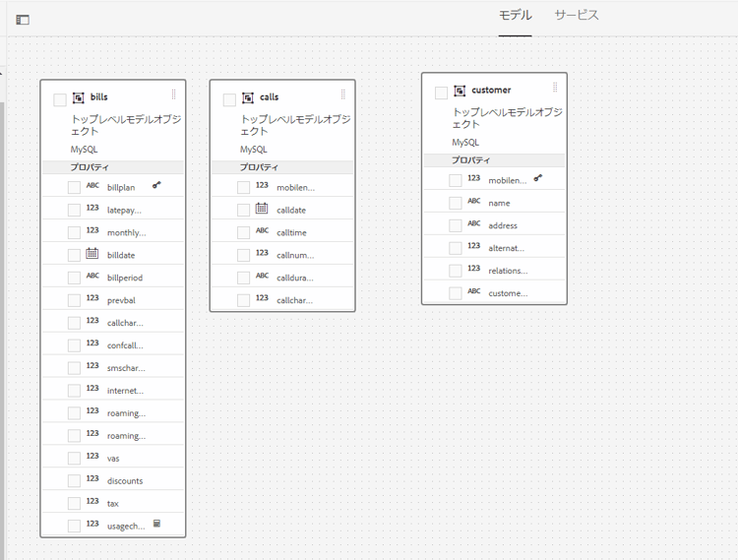Click the usagech... property name
The height and width of the screenshot is (560, 738).
pos(126,527)
